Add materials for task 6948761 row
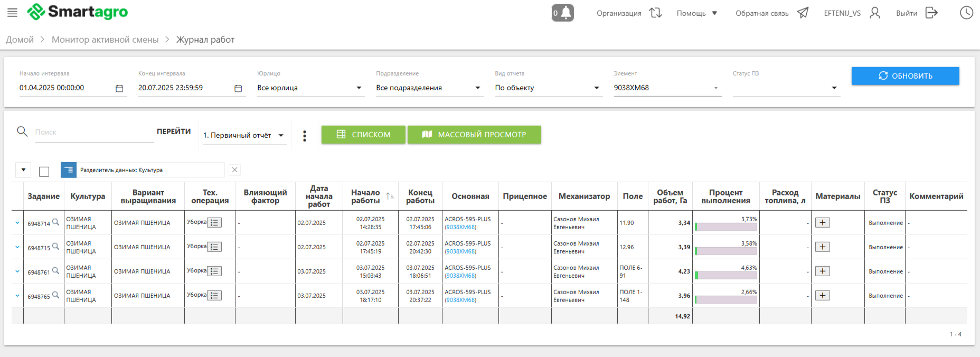The height and width of the screenshot is (357, 980). [x=822, y=271]
